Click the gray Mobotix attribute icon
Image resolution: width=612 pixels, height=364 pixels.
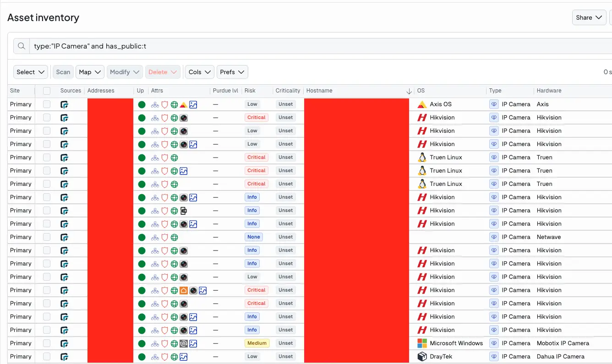click(183, 343)
